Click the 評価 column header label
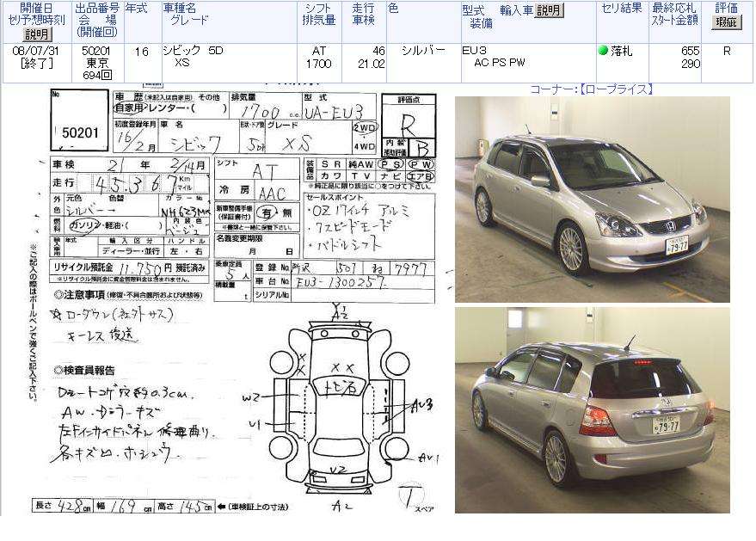The width and height of the screenshot is (756, 541). (x=726, y=9)
